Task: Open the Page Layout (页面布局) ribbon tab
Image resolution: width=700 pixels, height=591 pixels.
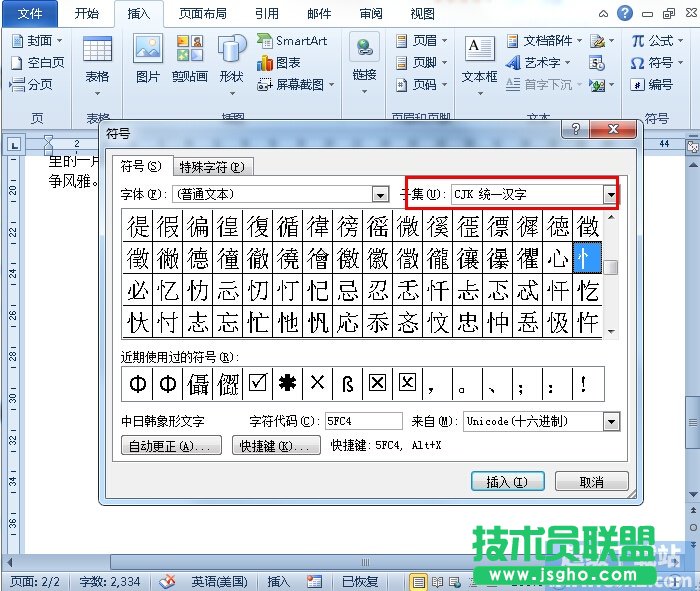Action: (x=202, y=14)
